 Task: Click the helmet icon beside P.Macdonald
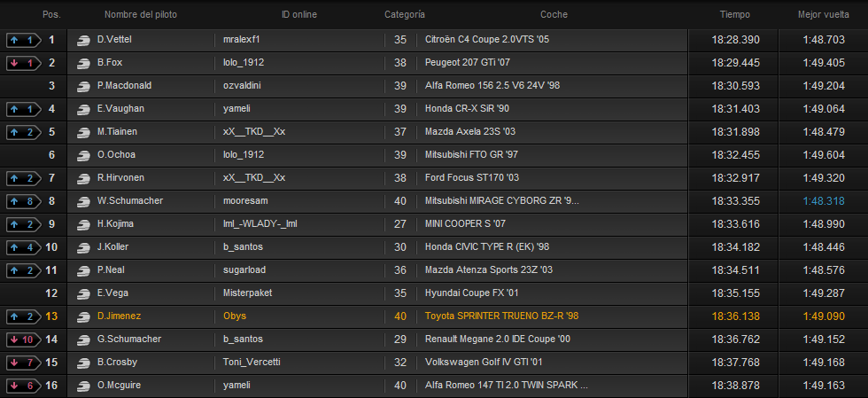[x=83, y=86]
